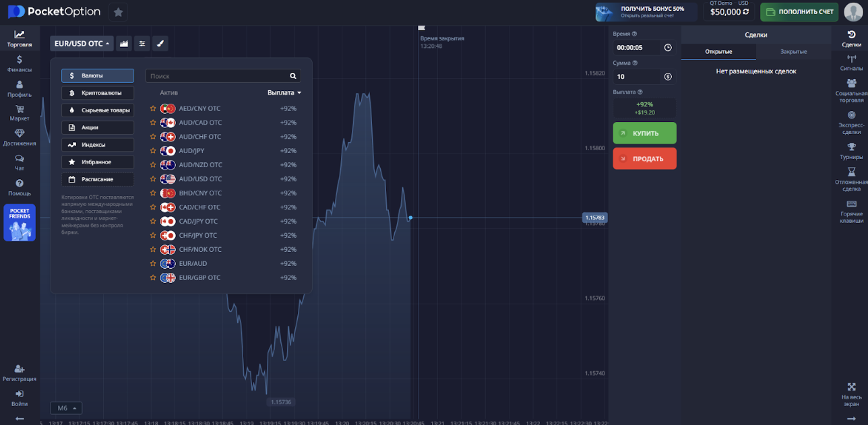Sort assets by Выплата column
Screen dimensions: 868x425
point(284,93)
